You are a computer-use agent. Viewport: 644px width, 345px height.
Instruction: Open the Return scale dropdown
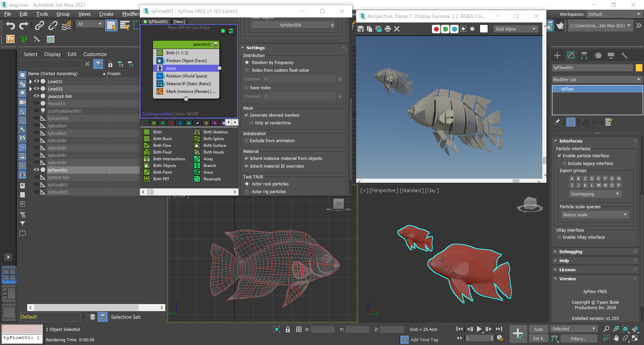tap(595, 215)
